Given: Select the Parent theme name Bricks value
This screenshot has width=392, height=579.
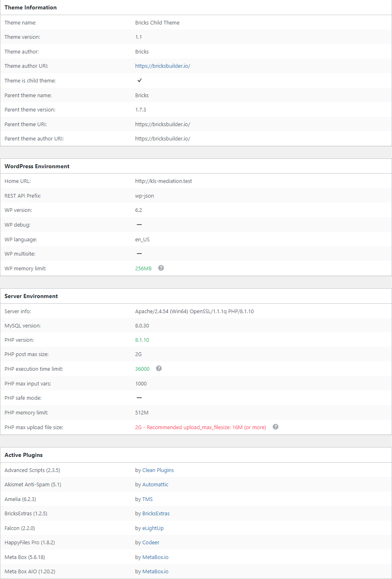Looking at the screenshot, I should pyautogui.click(x=142, y=96).
